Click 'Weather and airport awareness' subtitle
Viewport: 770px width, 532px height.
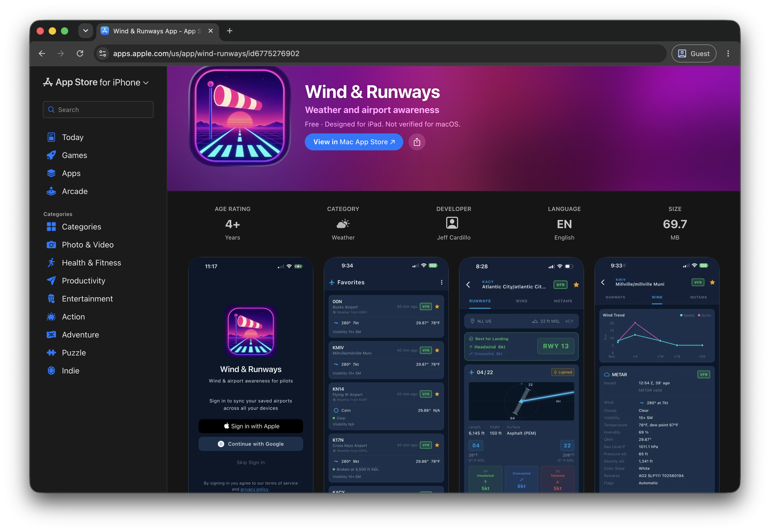pyautogui.click(x=372, y=110)
